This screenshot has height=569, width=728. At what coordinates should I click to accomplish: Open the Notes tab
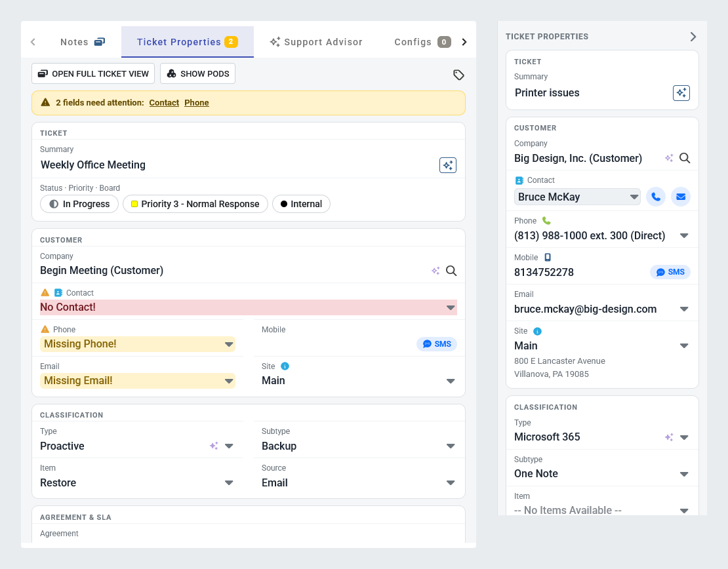pyautogui.click(x=83, y=42)
